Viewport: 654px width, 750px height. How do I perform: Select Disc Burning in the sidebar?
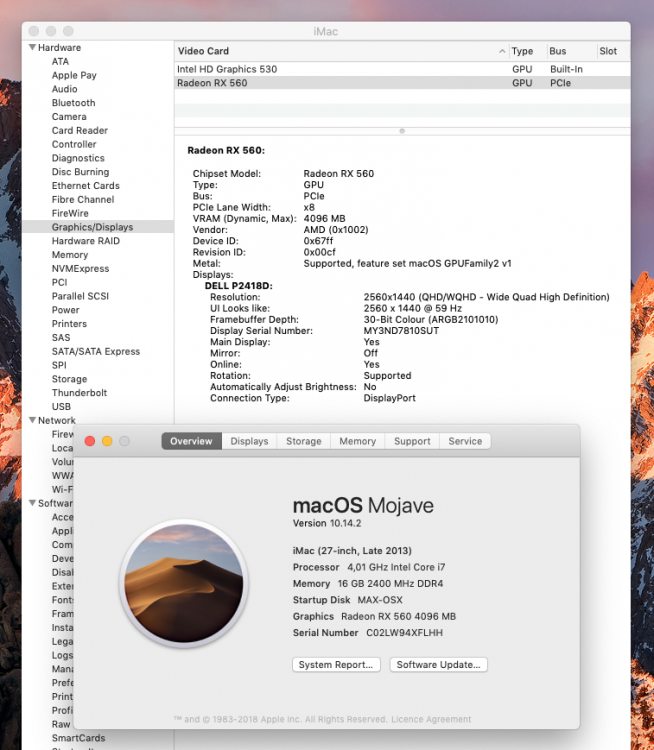click(80, 172)
